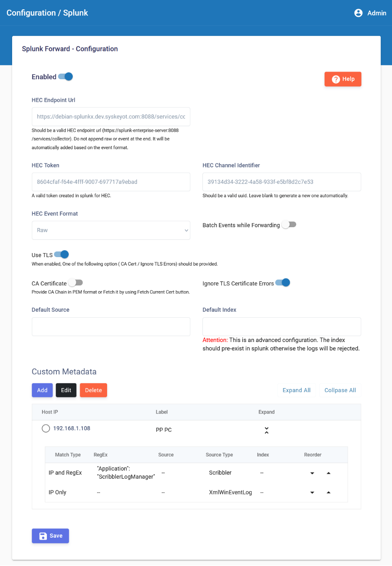Toggle the Enabled switch off

65,77
